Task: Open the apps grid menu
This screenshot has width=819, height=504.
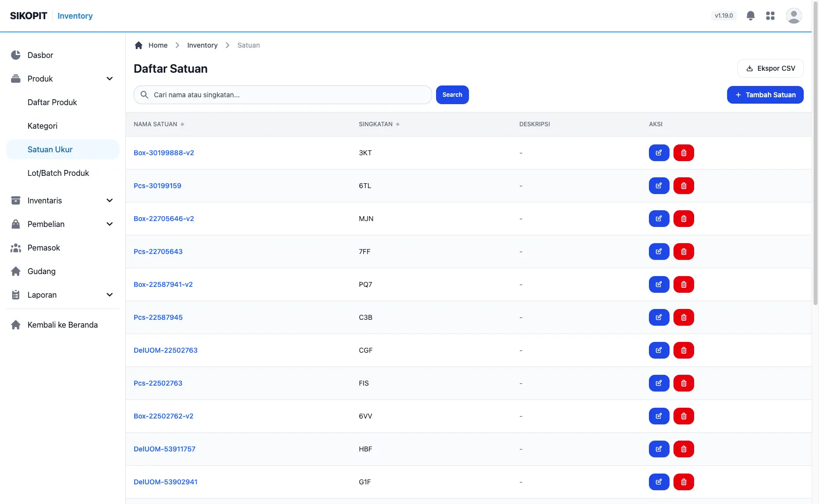Action: [x=770, y=16]
